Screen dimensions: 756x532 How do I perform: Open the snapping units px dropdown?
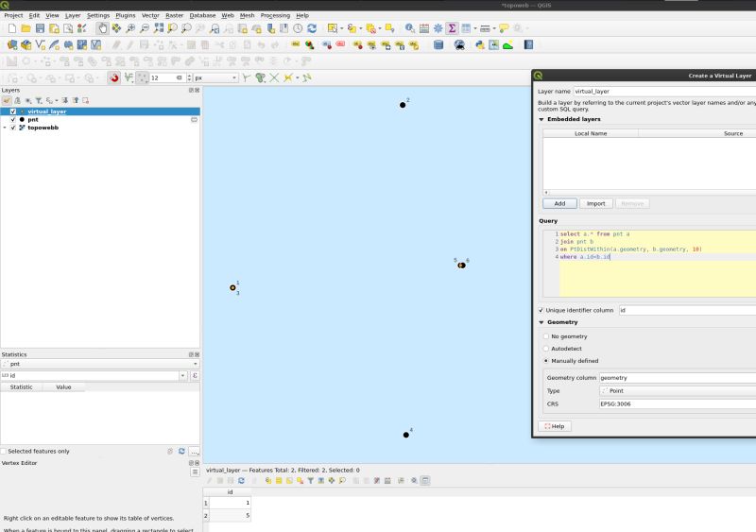click(x=215, y=77)
